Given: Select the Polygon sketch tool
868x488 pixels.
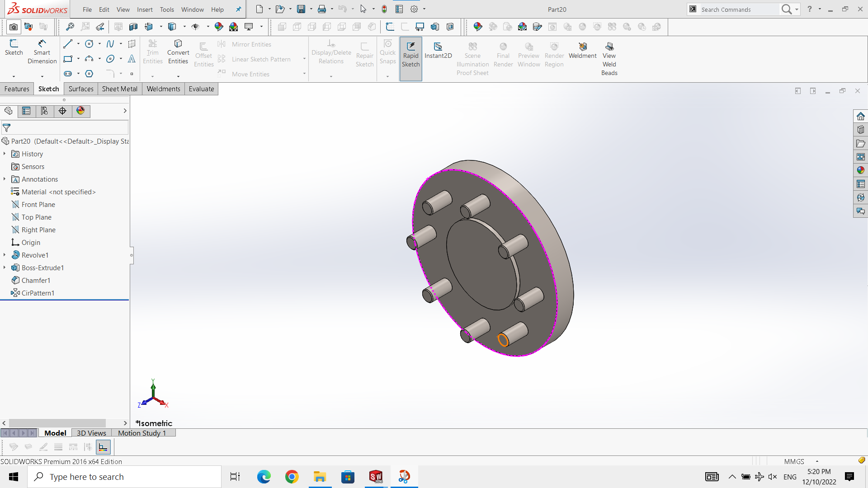Looking at the screenshot, I should (89, 74).
